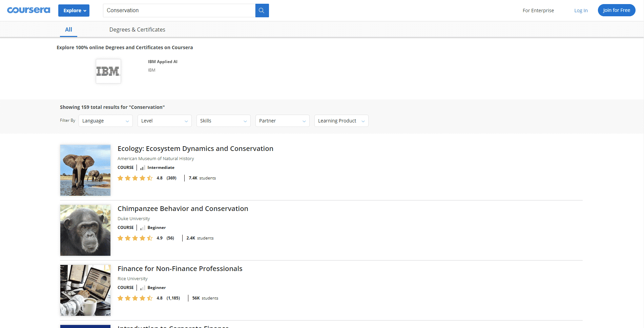Viewport: 644px width, 328px height.
Task: Click the chimpanzee course thumbnail
Action: (x=85, y=230)
